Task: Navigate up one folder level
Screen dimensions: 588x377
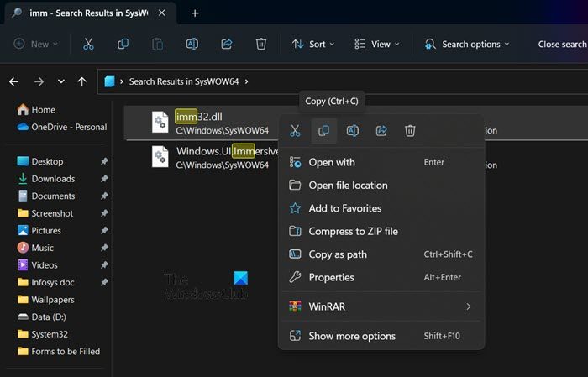Action: click(81, 81)
